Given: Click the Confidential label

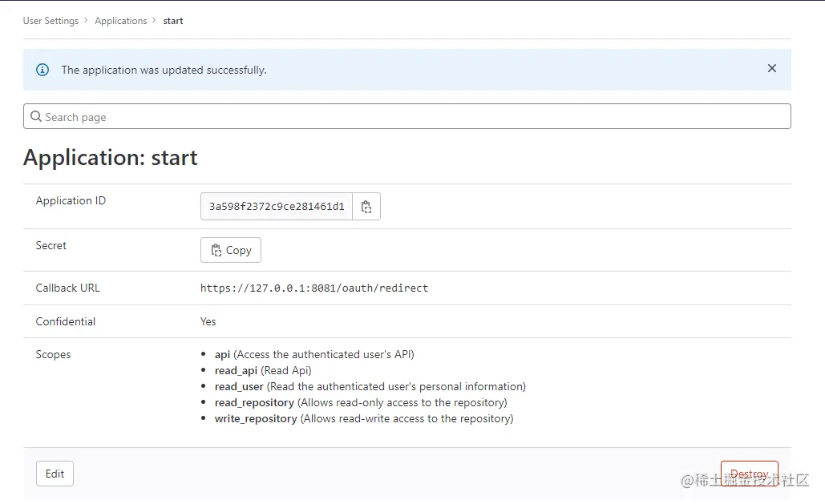Looking at the screenshot, I should click(65, 321).
